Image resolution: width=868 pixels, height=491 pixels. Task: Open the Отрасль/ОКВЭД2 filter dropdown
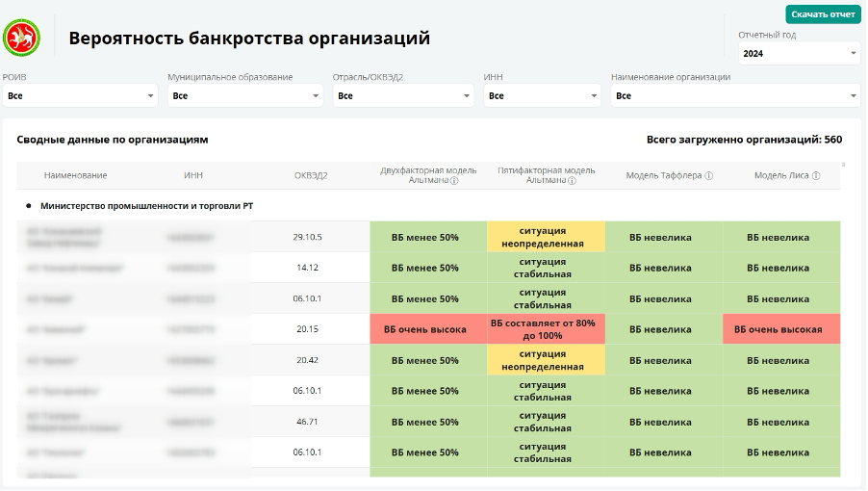(403, 95)
